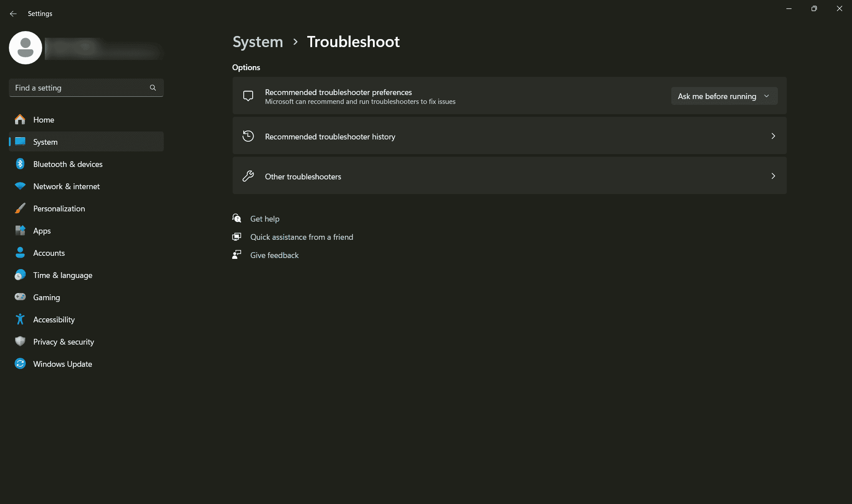
Task: Open the Gaming settings icon
Action: click(x=20, y=297)
